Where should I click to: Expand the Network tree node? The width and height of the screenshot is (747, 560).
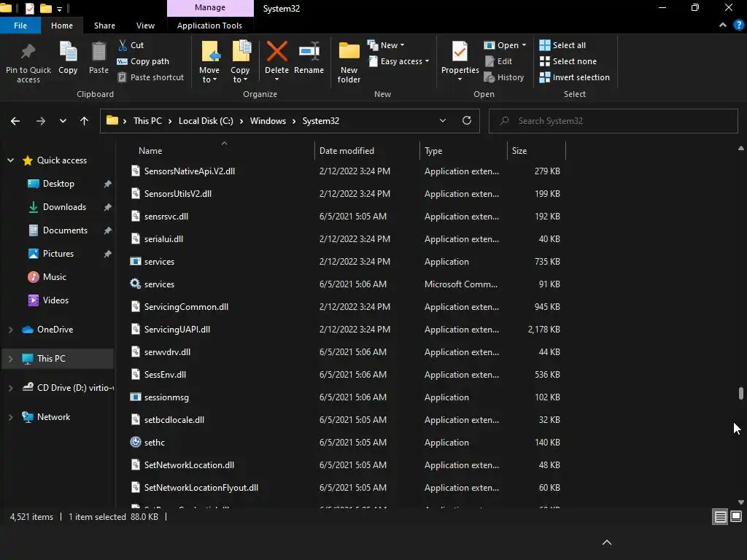click(x=10, y=417)
